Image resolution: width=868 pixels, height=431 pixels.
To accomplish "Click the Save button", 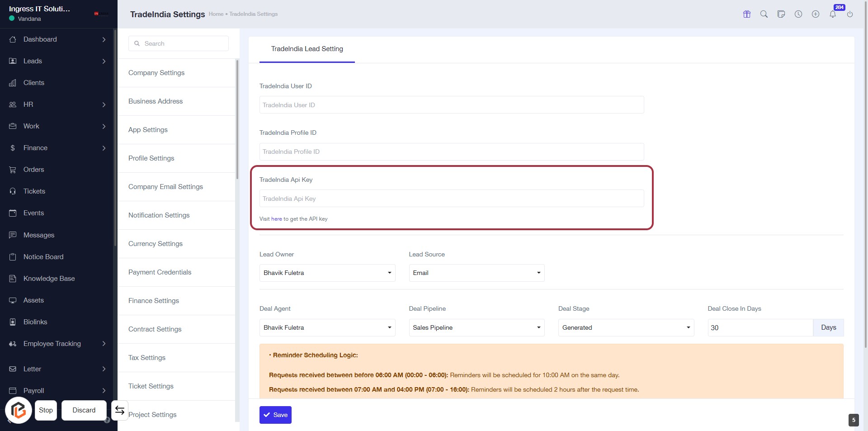I will point(275,415).
